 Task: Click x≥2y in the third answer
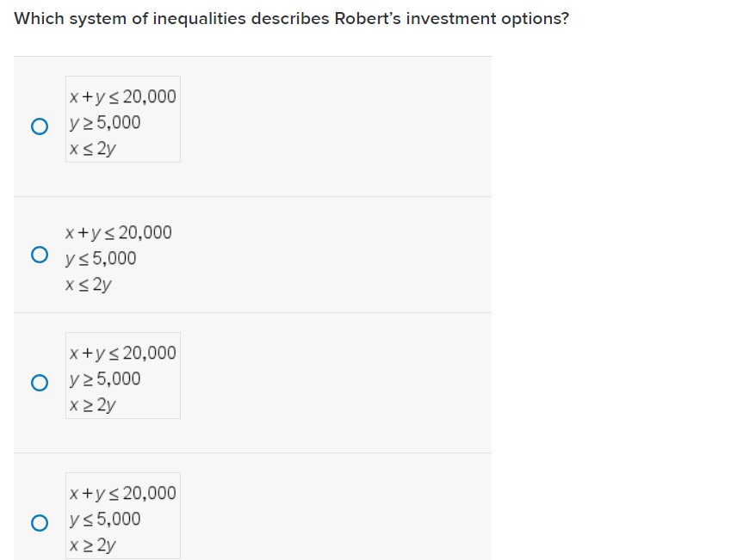pos(92,404)
